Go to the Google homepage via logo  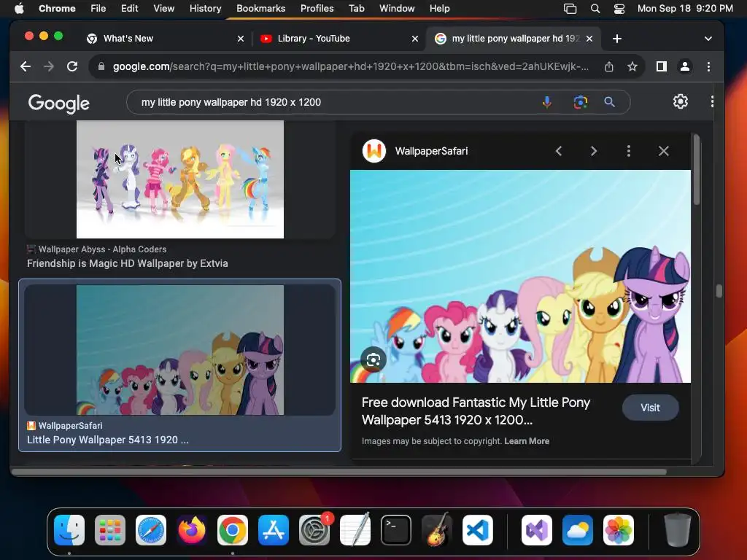coord(58,104)
